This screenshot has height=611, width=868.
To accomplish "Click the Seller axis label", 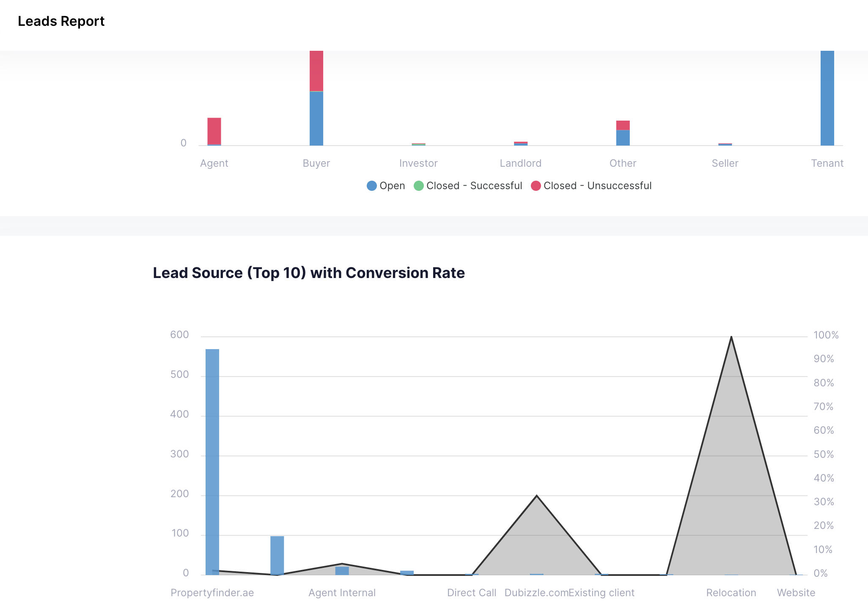I will 725,163.
